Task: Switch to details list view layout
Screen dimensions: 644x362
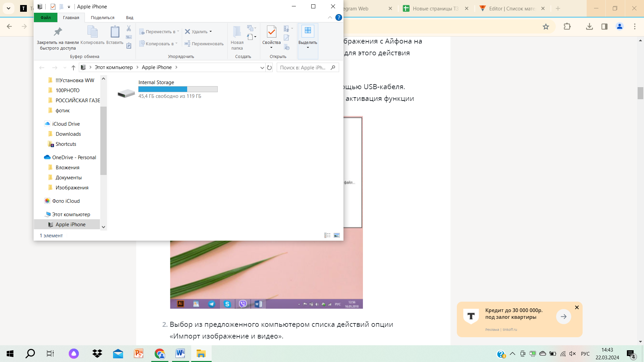Action: pos(327,235)
